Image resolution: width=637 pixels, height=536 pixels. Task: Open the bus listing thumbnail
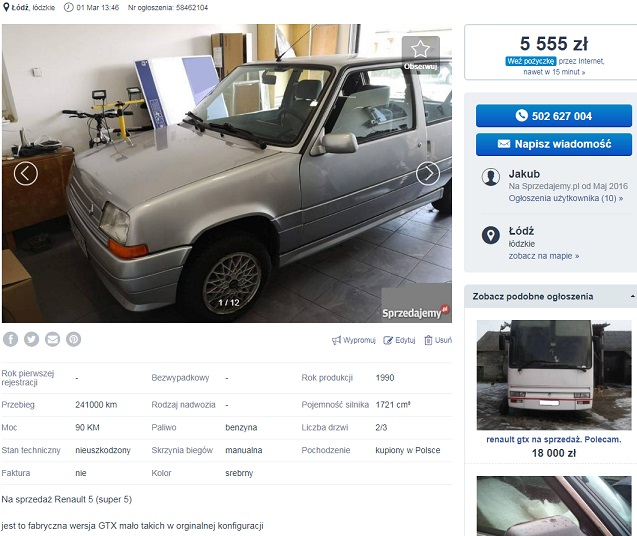pyautogui.click(x=554, y=375)
